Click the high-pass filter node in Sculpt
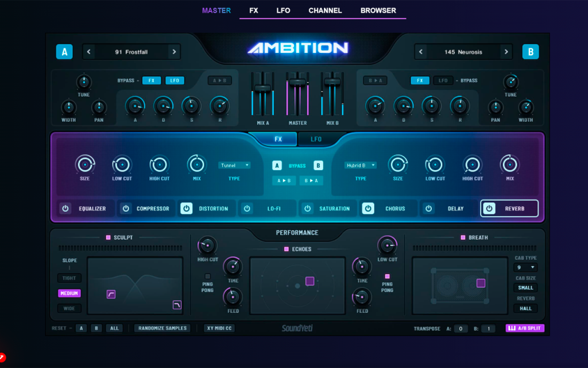 click(111, 294)
